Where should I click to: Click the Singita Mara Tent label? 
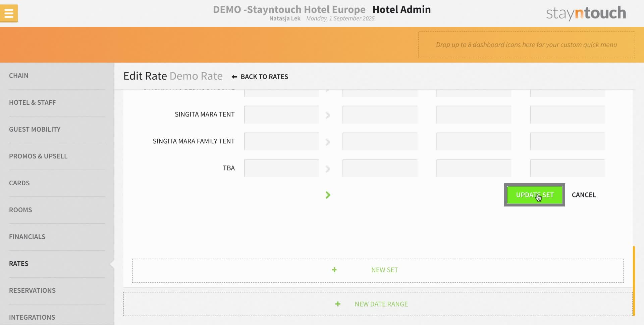click(x=205, y=114)
